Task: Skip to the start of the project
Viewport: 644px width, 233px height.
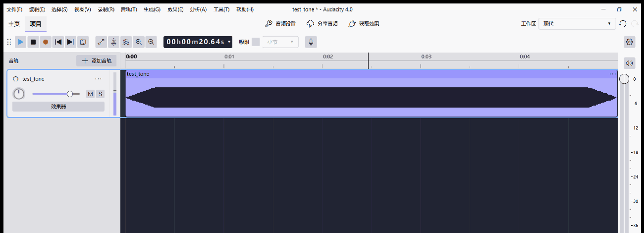Action: pyautogui.click(x=58, y=42)
